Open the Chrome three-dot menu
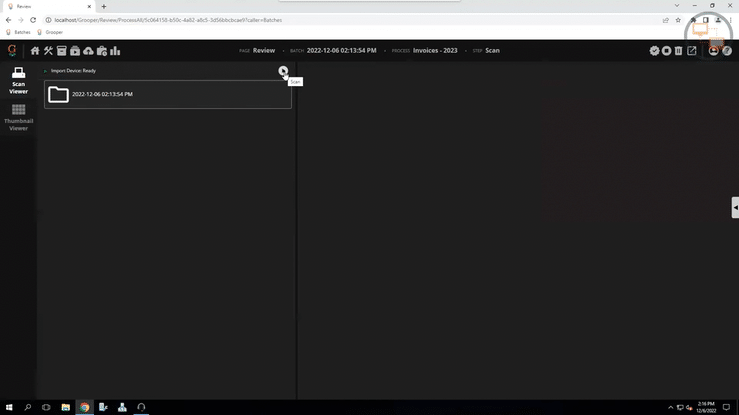 [731, 20]
